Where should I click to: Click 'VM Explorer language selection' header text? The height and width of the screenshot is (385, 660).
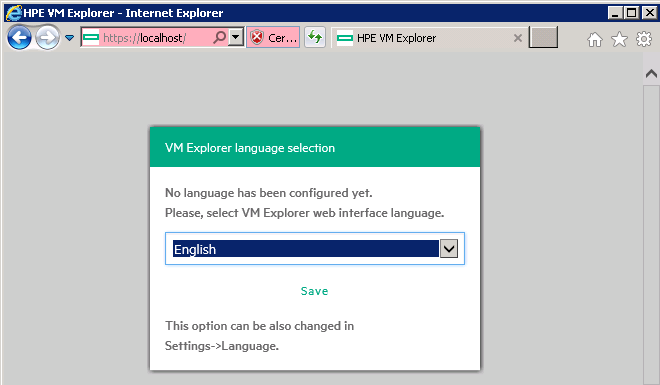tap(250, 148)
